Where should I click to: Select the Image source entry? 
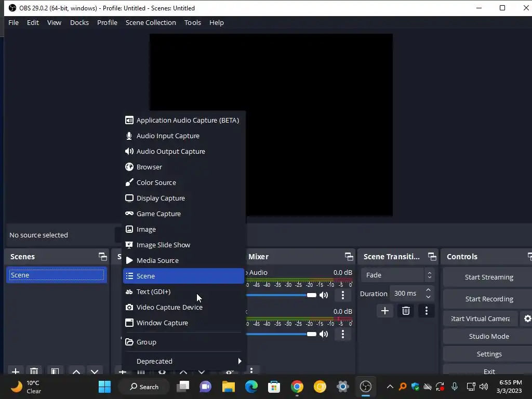click(x=183, y=229)
